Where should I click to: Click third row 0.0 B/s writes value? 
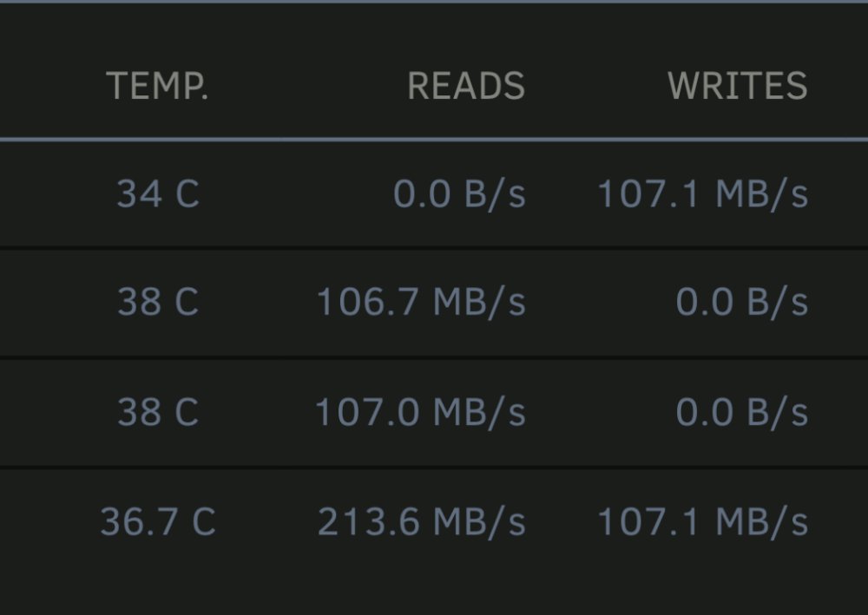coord(742,412)
